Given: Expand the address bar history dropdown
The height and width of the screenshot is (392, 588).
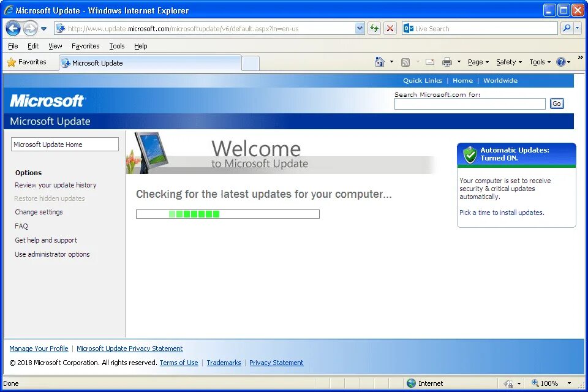Looking at the screenshot, I should (x=360, y=28).
